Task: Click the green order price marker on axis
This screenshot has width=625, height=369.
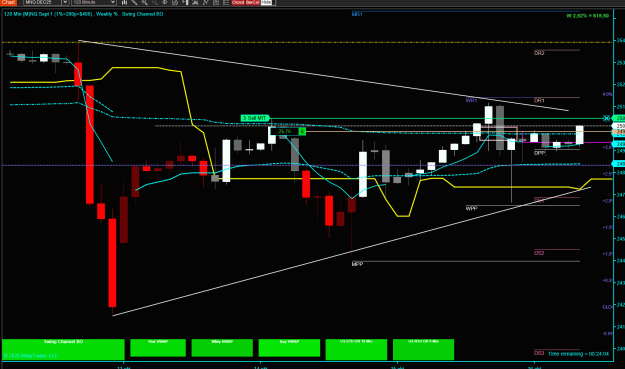Action: pos(619,118)
